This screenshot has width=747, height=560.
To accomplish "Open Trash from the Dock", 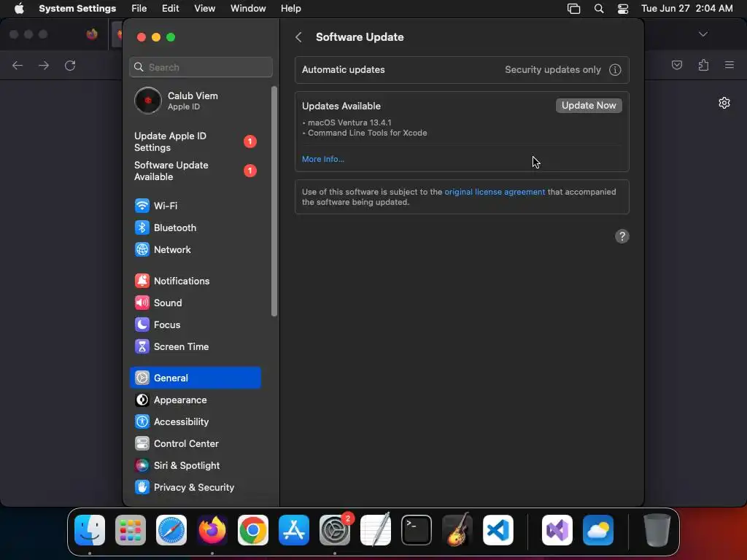I will coord(657,530).
